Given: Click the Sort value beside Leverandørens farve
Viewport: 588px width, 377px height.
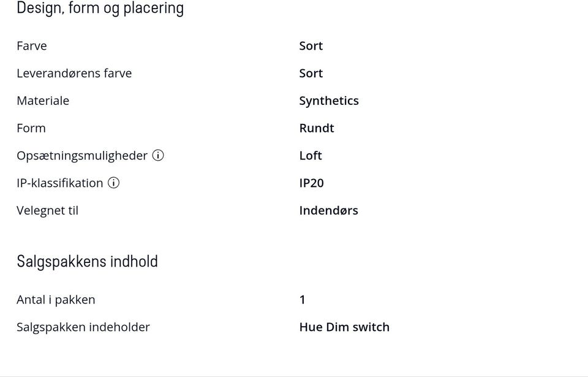Looking at the screenshot, I should click(311, 73).
